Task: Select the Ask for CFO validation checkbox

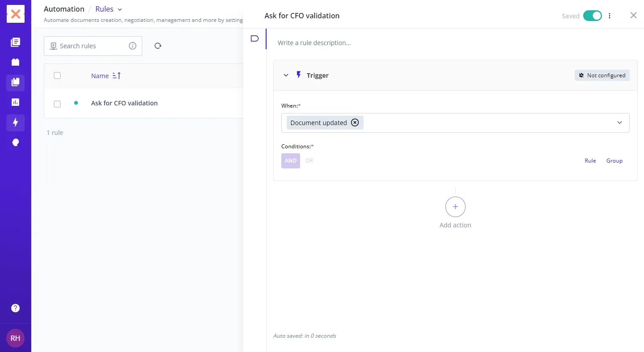Action: coord(57,104)
